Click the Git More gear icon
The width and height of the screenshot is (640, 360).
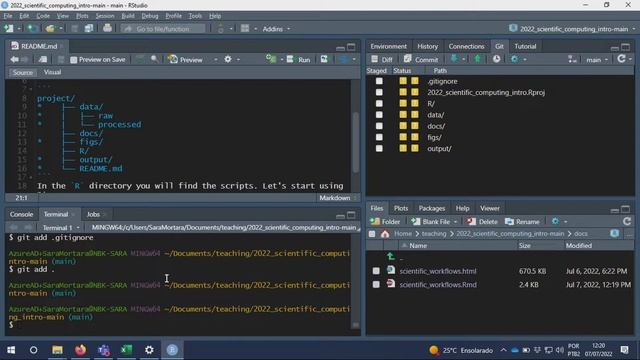point(514,59)
